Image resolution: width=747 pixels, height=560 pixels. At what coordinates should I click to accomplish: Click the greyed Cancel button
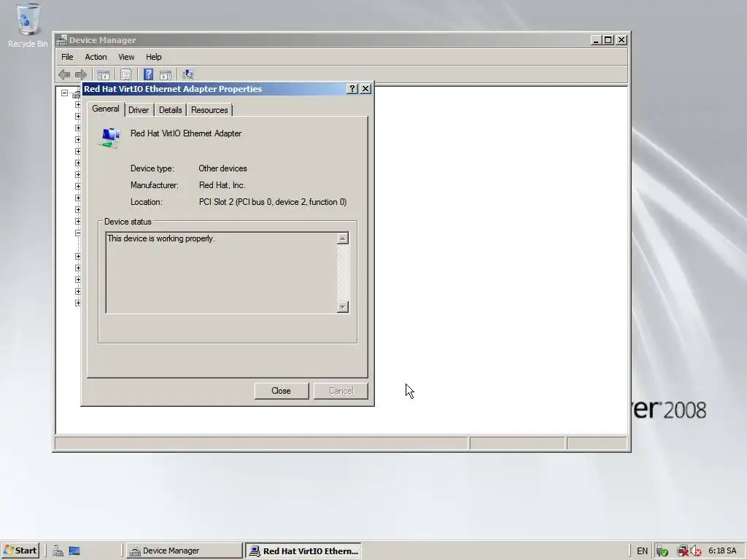341,391
